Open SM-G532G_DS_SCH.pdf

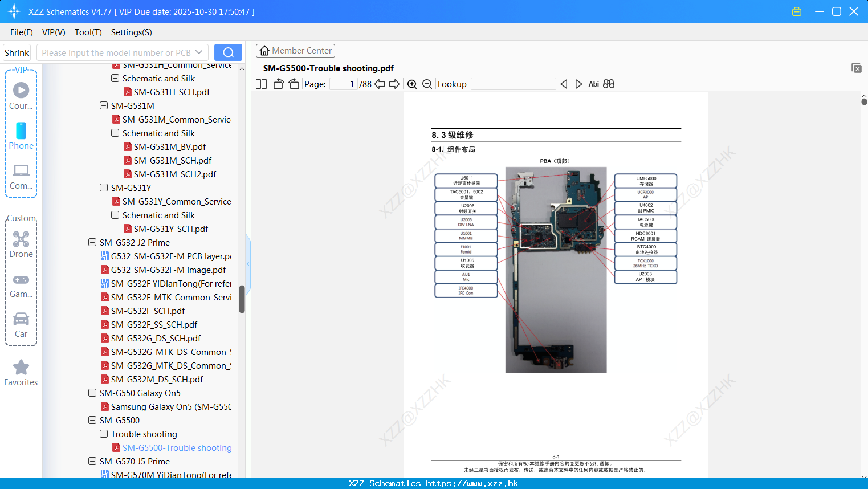coord(156,338)
